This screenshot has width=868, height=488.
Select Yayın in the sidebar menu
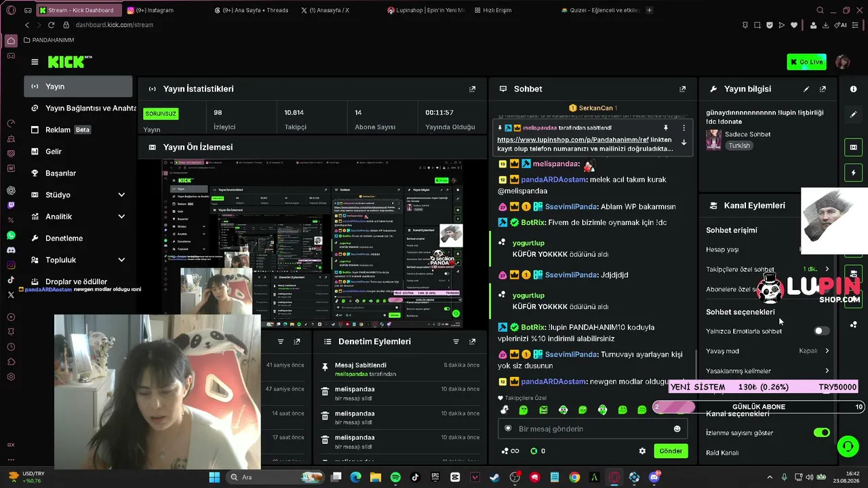[79, 86]
